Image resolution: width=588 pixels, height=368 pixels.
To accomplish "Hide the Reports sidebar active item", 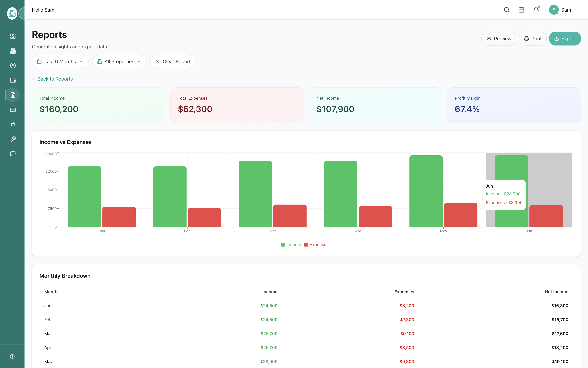I will click(12, 95).
